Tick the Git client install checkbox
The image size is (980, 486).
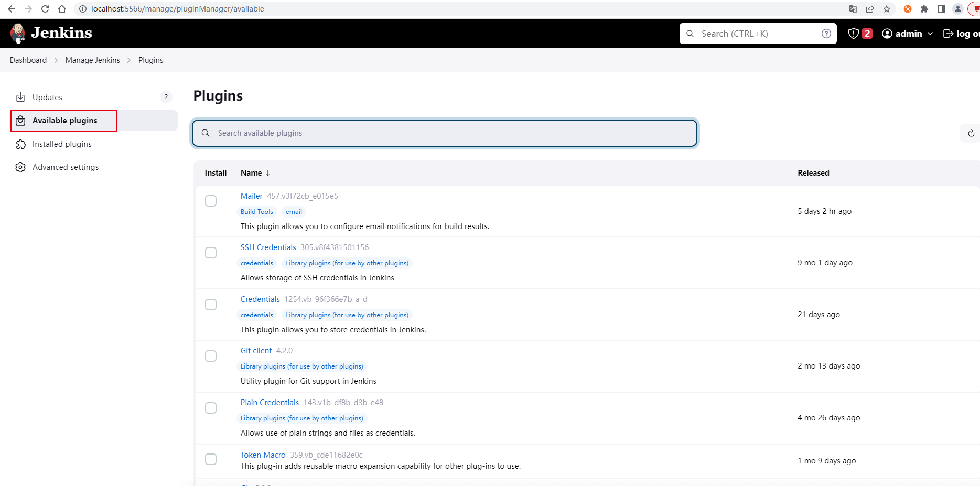coord(211,356)
